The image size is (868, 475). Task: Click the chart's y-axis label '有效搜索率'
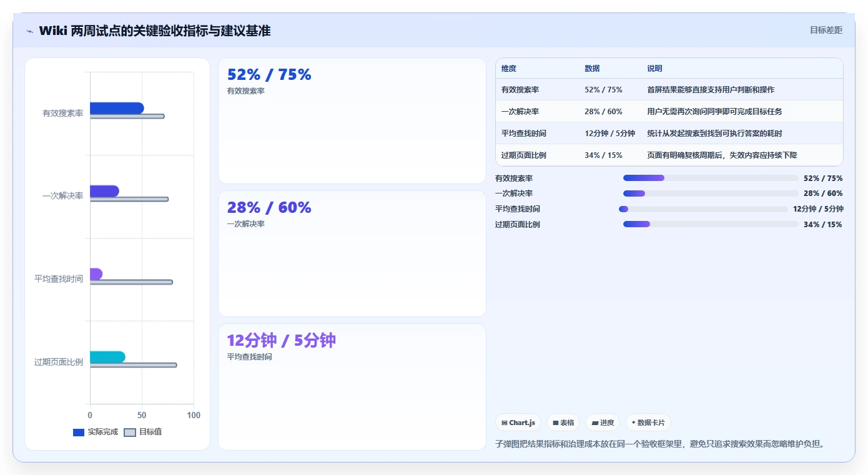pos(62,114)
